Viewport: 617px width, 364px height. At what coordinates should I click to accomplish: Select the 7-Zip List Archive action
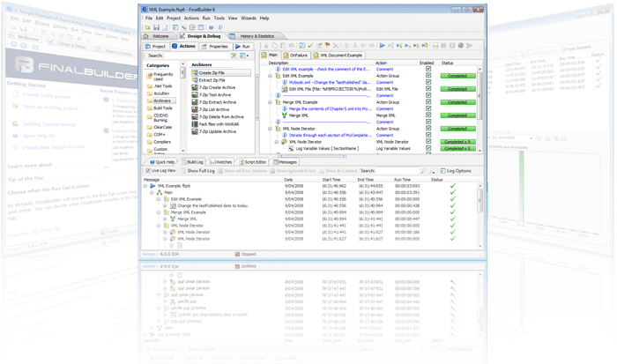[210, 109]
